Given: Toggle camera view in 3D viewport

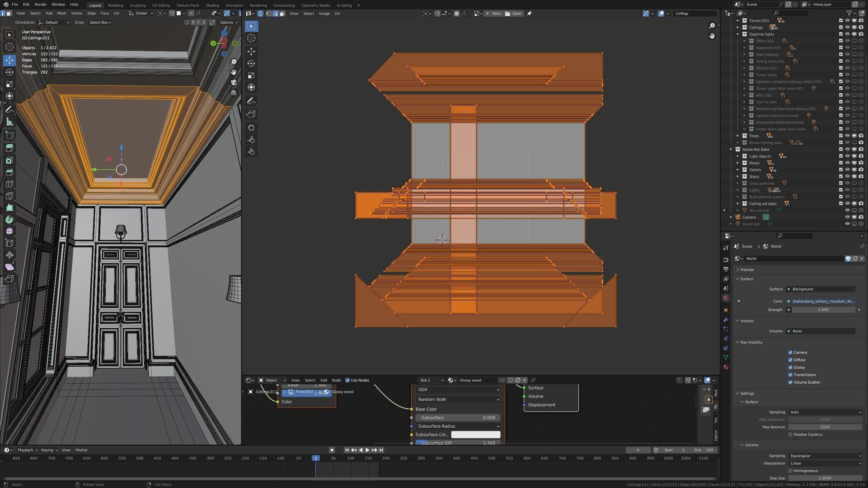Looking at the screenshot, I should pos(234,82).
